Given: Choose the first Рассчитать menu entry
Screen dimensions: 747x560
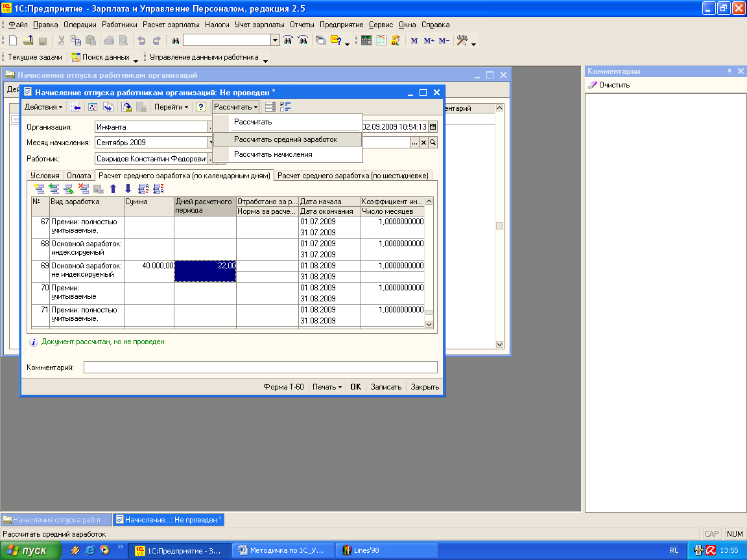Looking at the screenshot, I should [287, 122].
